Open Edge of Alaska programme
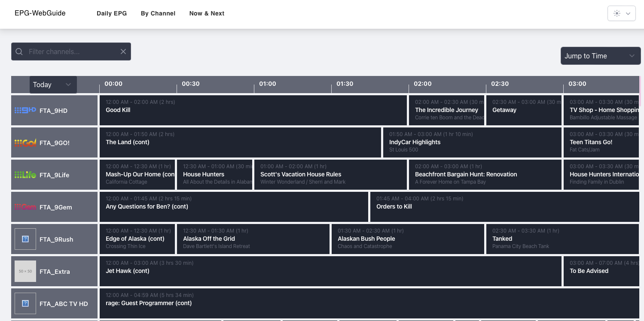Viewport: 644px width, 321px height. [x=137, y=239]
